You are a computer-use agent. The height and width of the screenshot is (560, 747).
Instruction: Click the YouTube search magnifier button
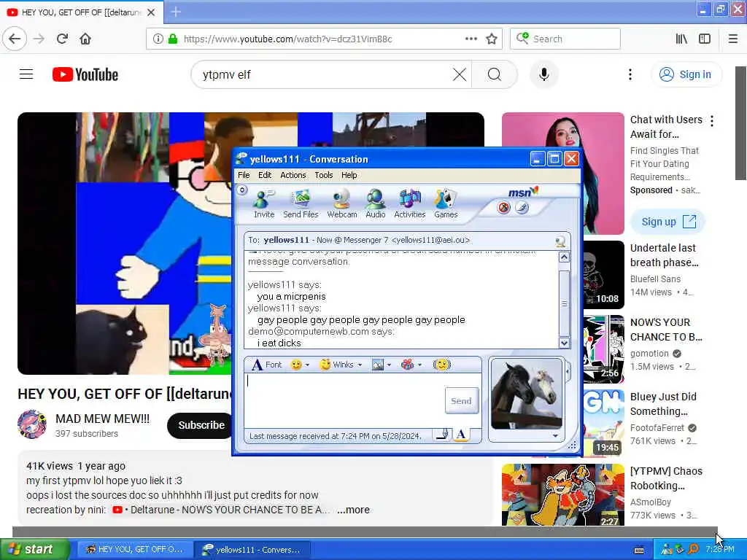(x=495, y=74)
